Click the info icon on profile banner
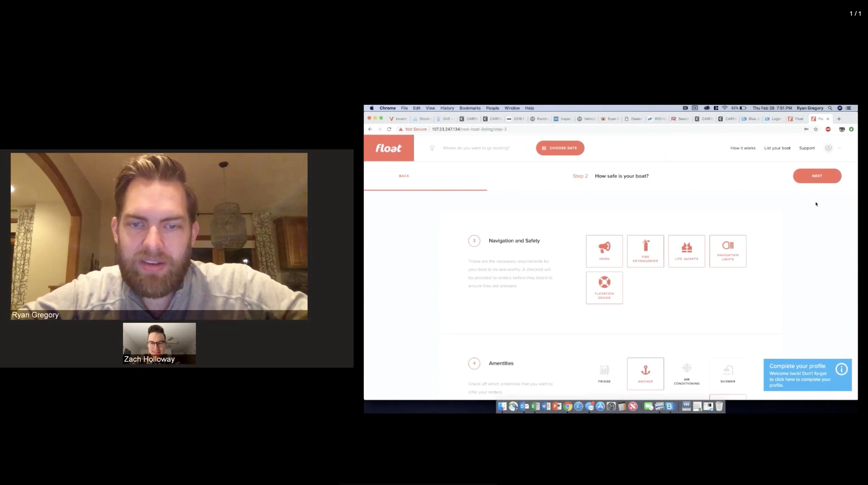Screen dimensions: 868x485 (x=841, y=369)
